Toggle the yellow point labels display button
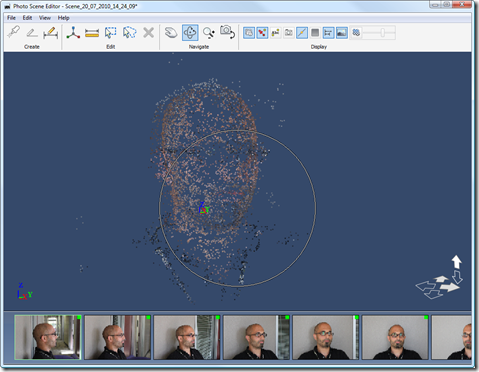Viewport: 479px width, 372px height. (275, 33)
